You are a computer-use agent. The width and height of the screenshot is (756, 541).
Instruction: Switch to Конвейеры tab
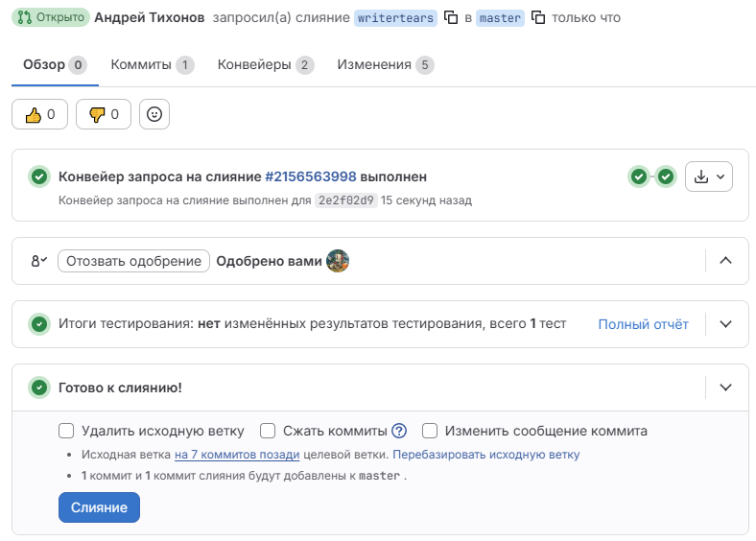click(x=266, y=64)
